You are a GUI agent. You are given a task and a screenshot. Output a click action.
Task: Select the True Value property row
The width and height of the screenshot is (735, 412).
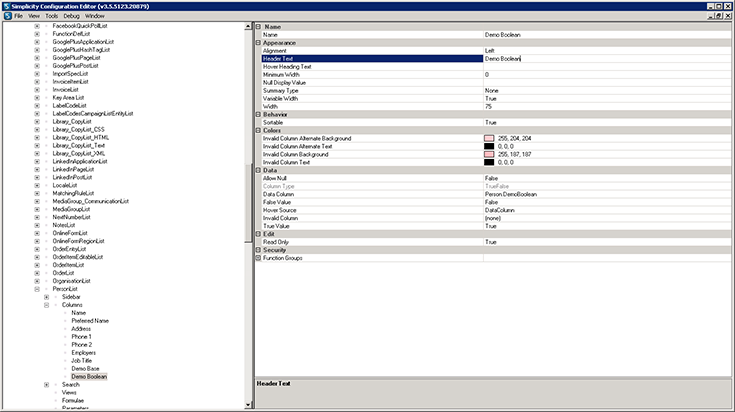click(496, 226)
